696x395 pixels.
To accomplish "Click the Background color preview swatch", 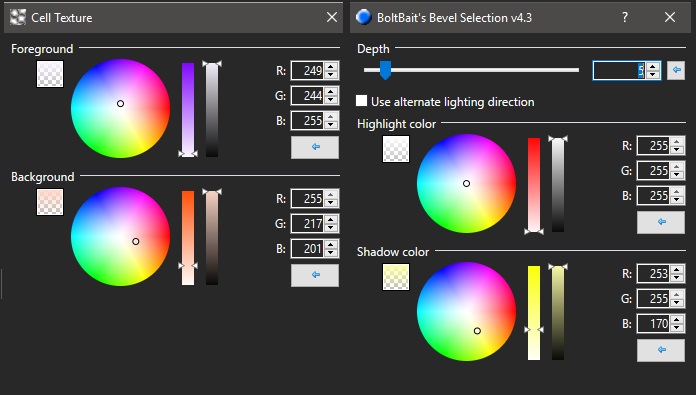I will point(50,202).
